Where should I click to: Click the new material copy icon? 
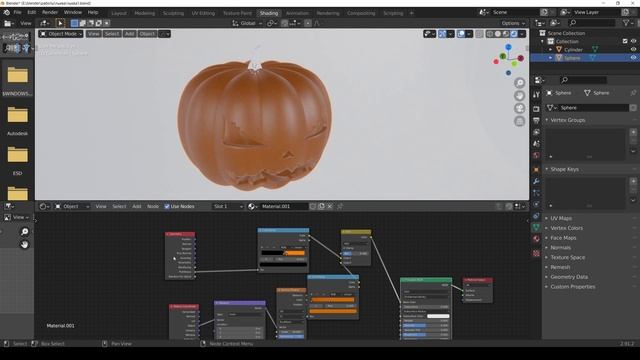pos(321,206)
